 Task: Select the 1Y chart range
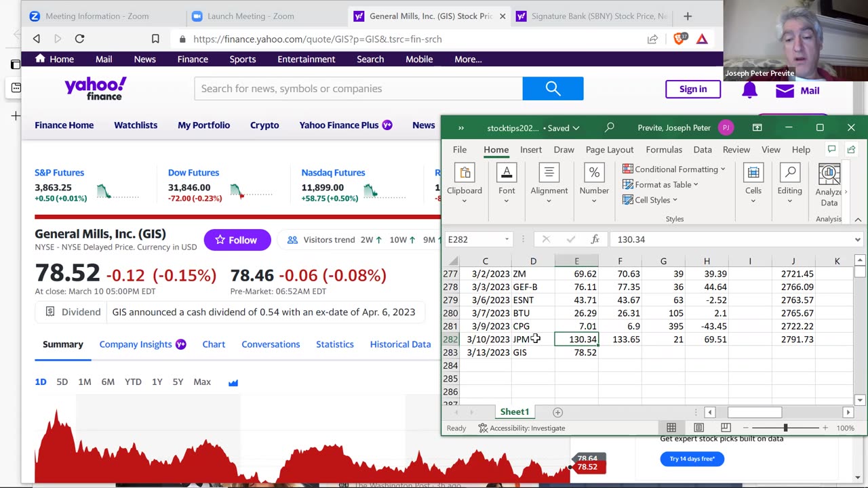pyautogui.click(x=157, y=382)
